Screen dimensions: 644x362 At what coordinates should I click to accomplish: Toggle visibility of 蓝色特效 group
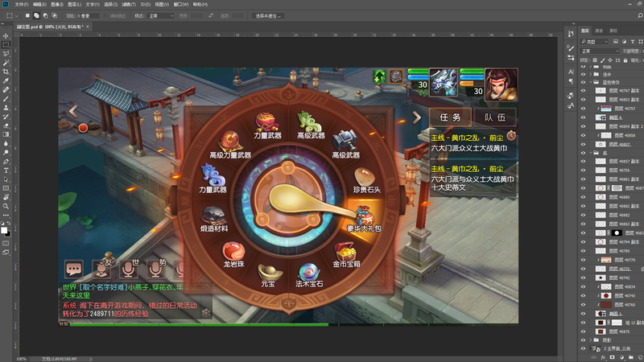[x=583, y=82]
